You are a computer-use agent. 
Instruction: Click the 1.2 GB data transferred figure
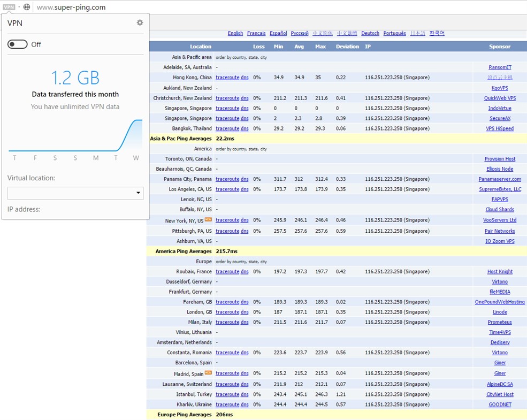click(x=75, y=78)
